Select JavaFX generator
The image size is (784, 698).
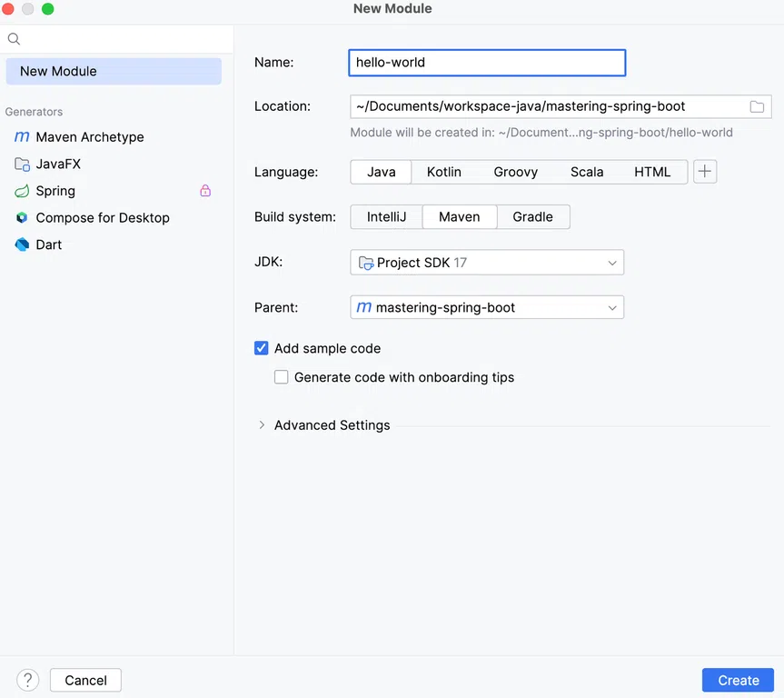[x=58, y=165]
